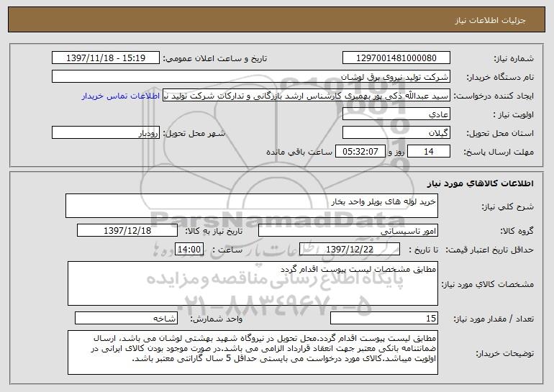Click the label تاریخ و ساعت اعلان عمومی

pos(215,59)
